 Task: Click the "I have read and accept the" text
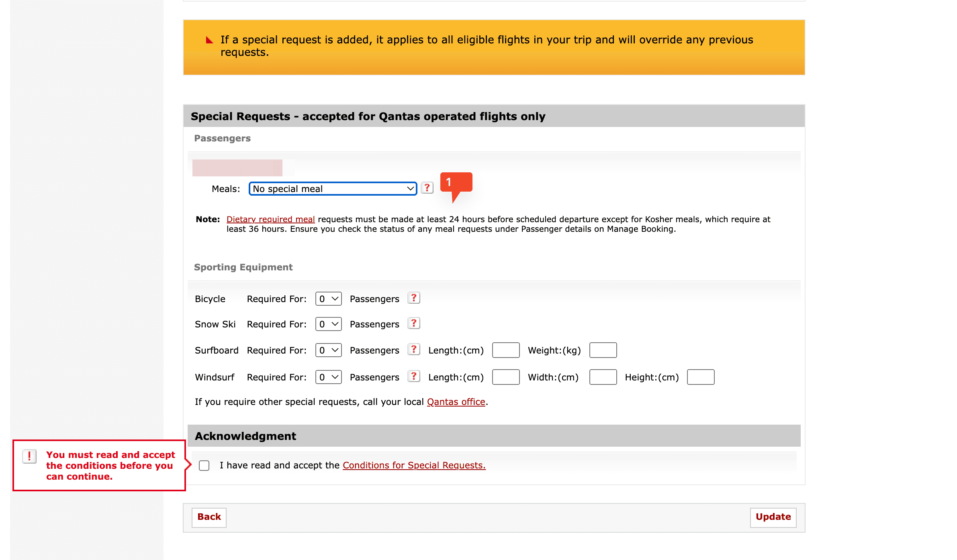(280, 466)
